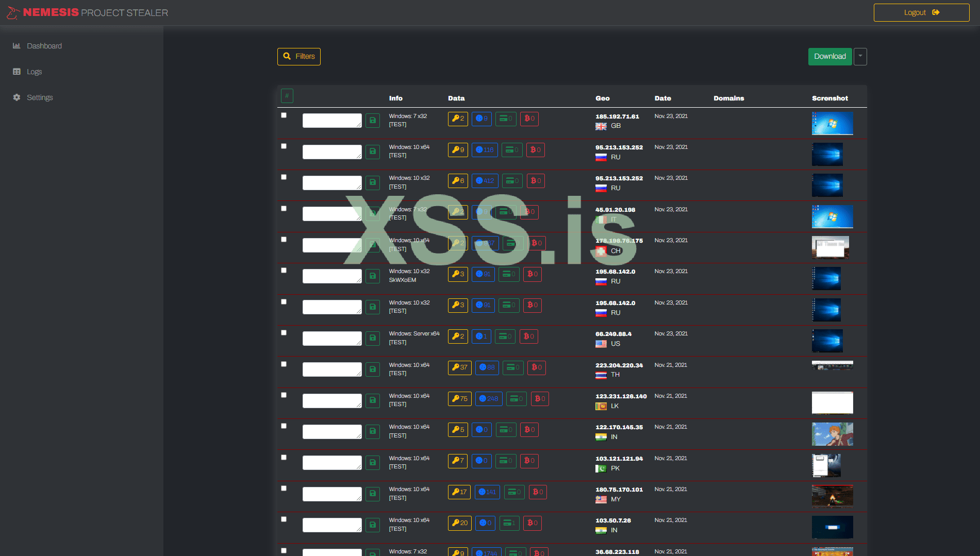
Task: Click the save icon in the 180.75.170.101 row
Action: click(x=373, y=494)
